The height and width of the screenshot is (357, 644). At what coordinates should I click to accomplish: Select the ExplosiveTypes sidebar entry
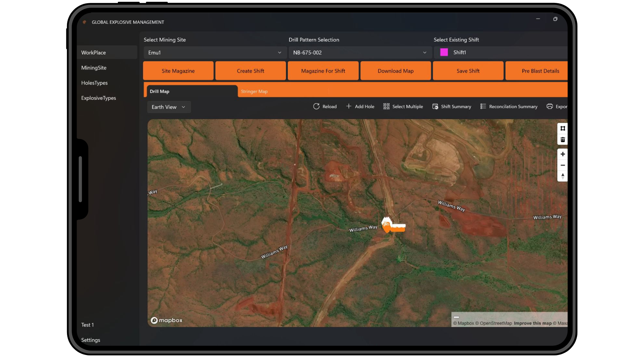pyautogui.click(x=99, y=98)
